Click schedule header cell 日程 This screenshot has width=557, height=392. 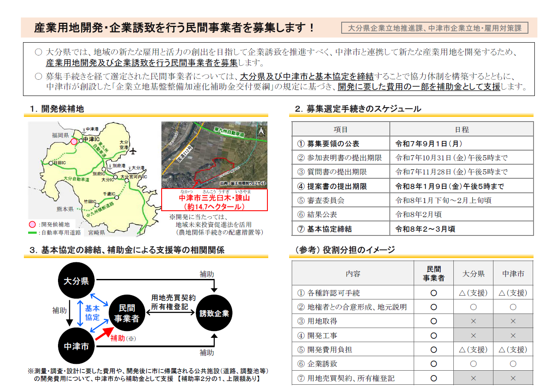click(x=461, y=129)
